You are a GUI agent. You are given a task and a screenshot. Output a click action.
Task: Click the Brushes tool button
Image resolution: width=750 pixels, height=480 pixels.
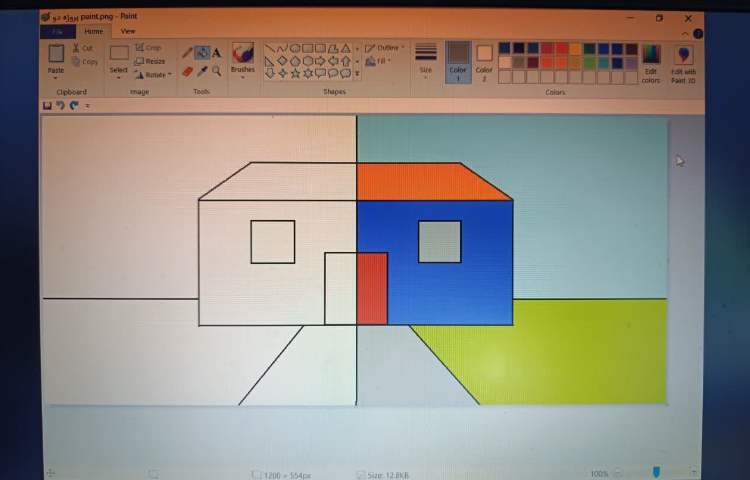(243, 54)
